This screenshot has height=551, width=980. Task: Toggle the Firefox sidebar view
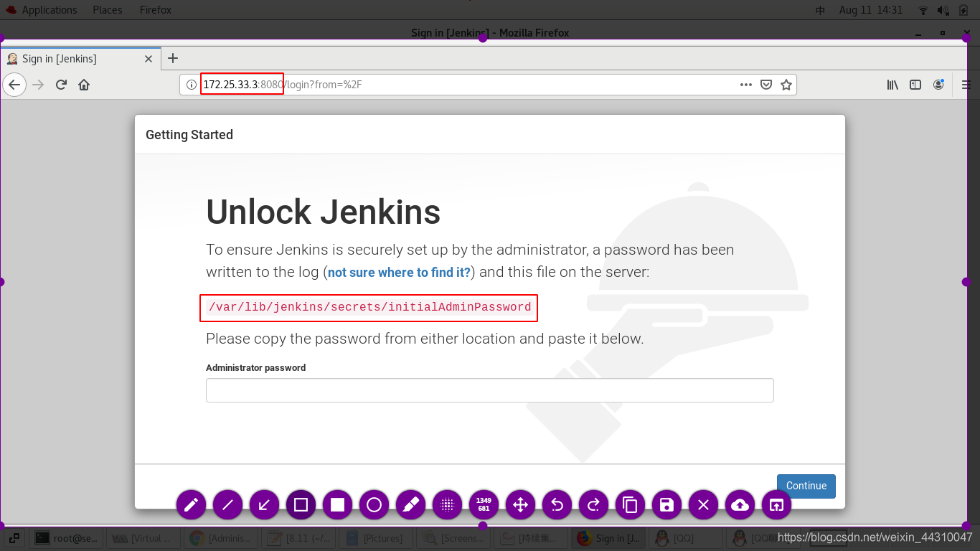[x=915, y=85]
